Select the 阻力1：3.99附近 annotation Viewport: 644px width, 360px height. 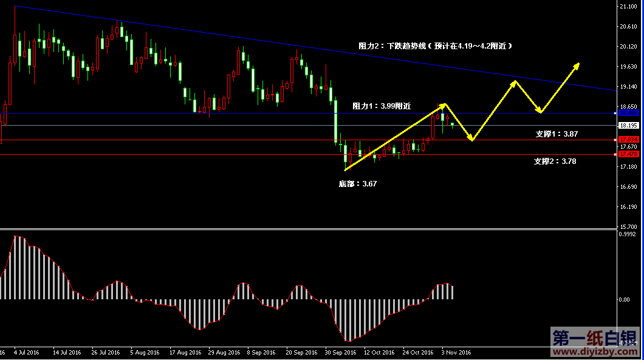pos(382,106)
